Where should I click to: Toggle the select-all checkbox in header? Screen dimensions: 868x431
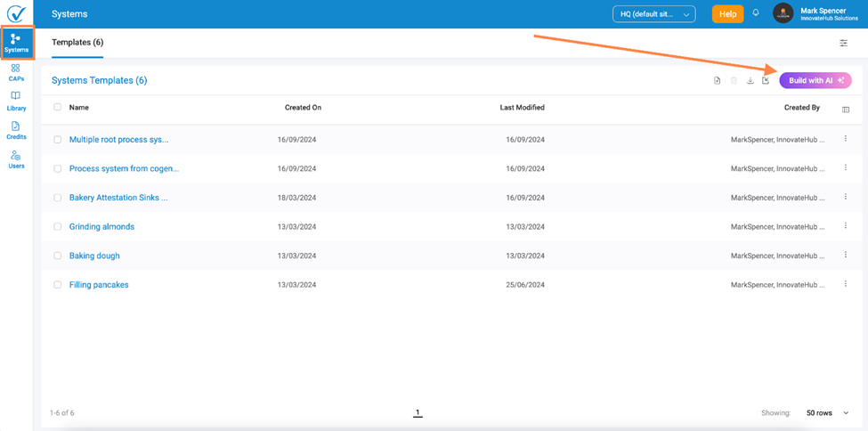(x=58, y=107)
